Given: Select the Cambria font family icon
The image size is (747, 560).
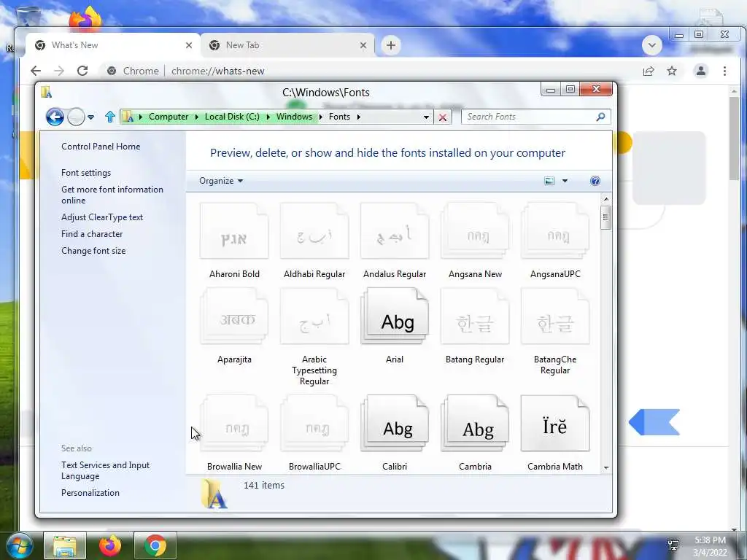Looking at the screenshot, I should click(475, 424).
